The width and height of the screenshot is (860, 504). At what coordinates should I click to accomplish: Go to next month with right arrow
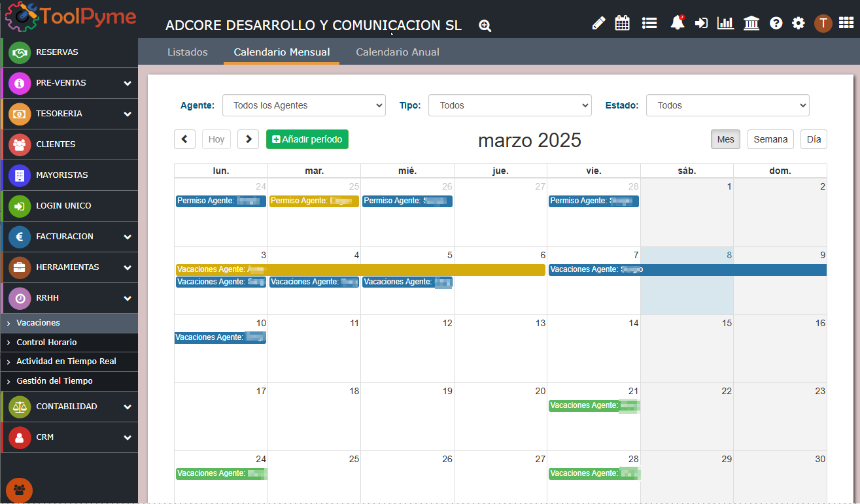tap(249, 139)
